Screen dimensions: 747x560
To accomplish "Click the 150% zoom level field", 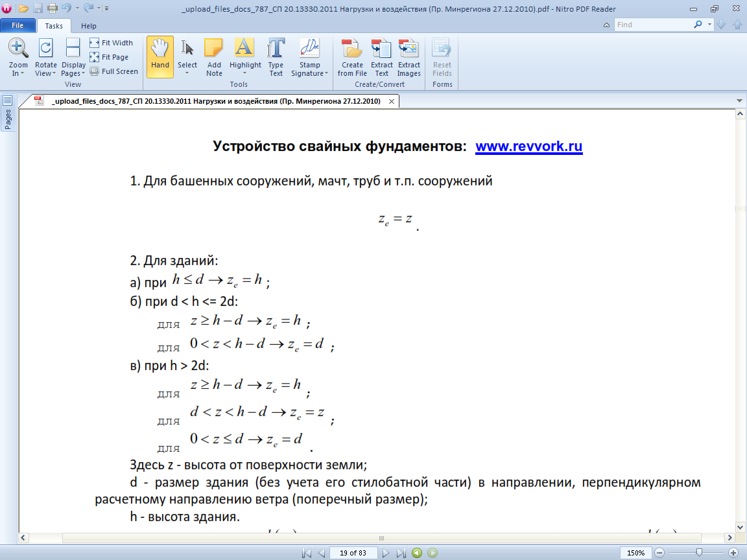I will (635, 553).
